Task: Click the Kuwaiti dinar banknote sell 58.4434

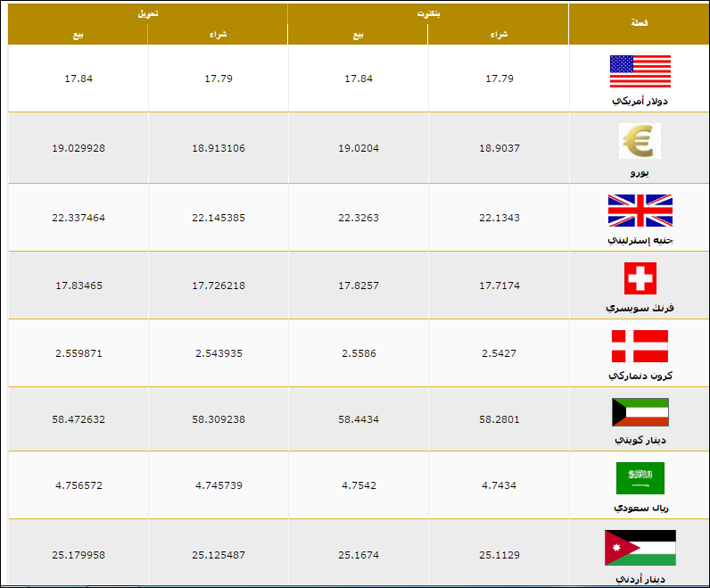Action: point(359,419)
